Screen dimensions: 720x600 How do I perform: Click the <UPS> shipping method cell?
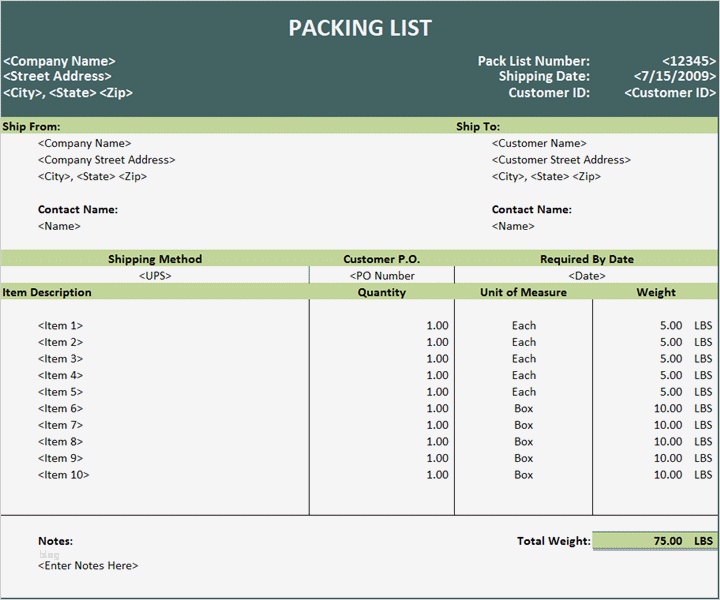point(155,276)
